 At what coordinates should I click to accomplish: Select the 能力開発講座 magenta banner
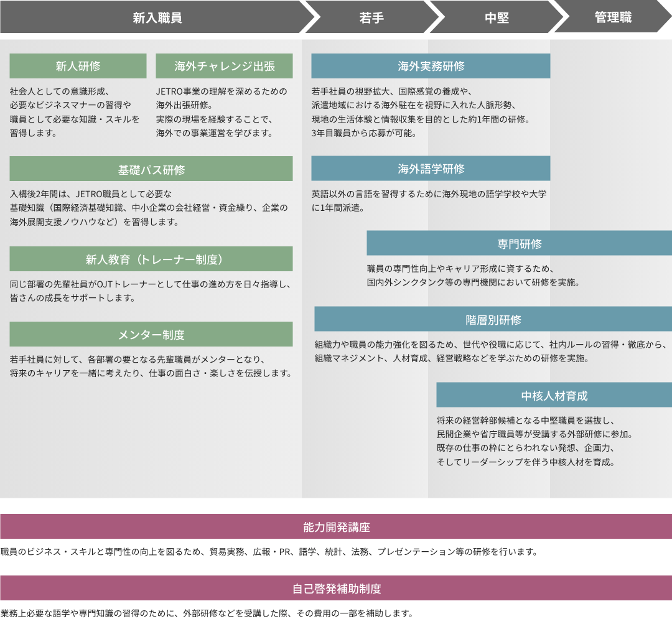336,527
